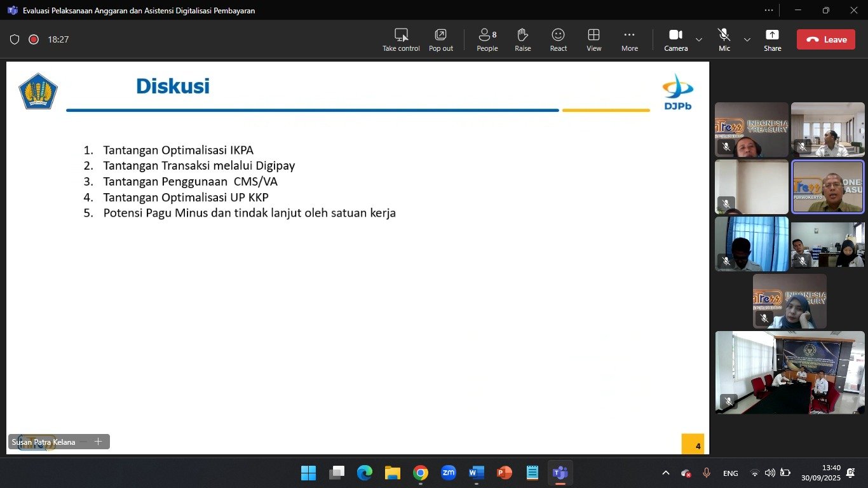Image resolution: width=868 pixels, height=488 pixels.
Task: Click the red recording indicator
Action: [34, 39]
